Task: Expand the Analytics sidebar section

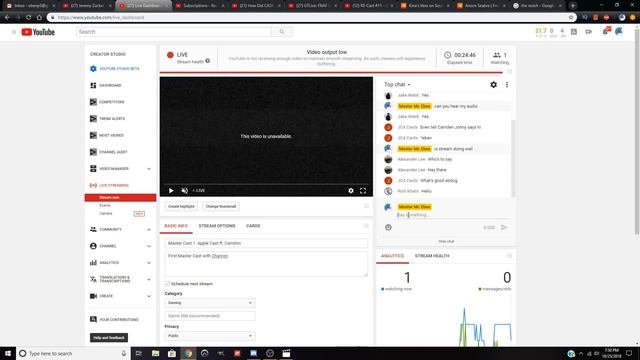Action: click(149, 263)
